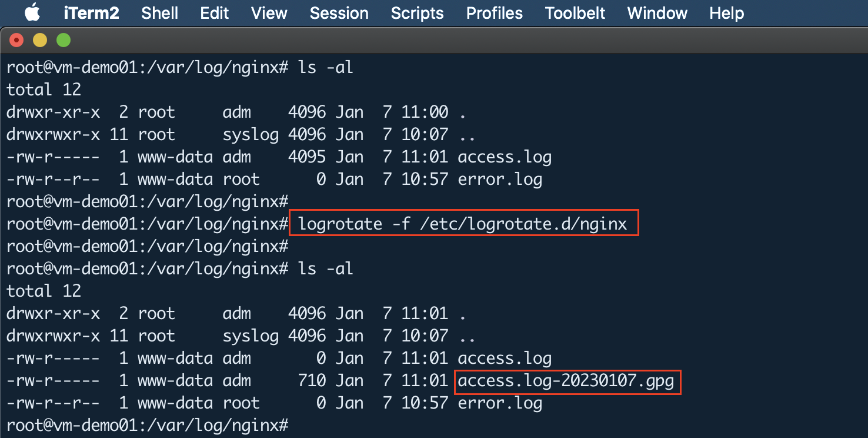Open the Toolbelt menu
Viewport: 868px width, 438px height.
pyautogui.click(x=575, y=13)
